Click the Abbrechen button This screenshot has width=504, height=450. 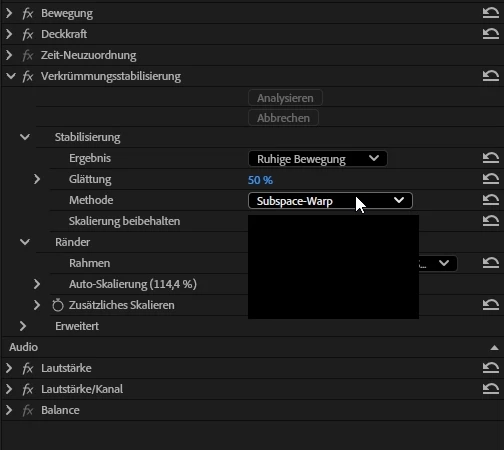[x=283, y=118]
